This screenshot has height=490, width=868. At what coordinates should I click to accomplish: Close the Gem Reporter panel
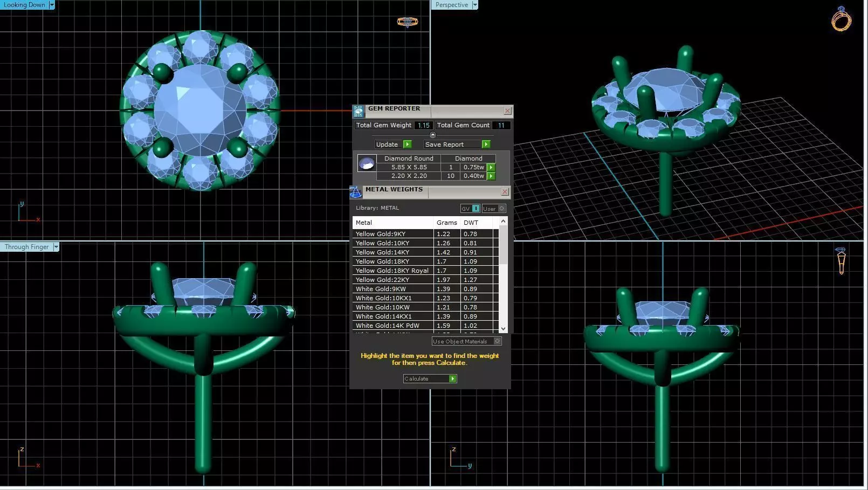[507, 111]
